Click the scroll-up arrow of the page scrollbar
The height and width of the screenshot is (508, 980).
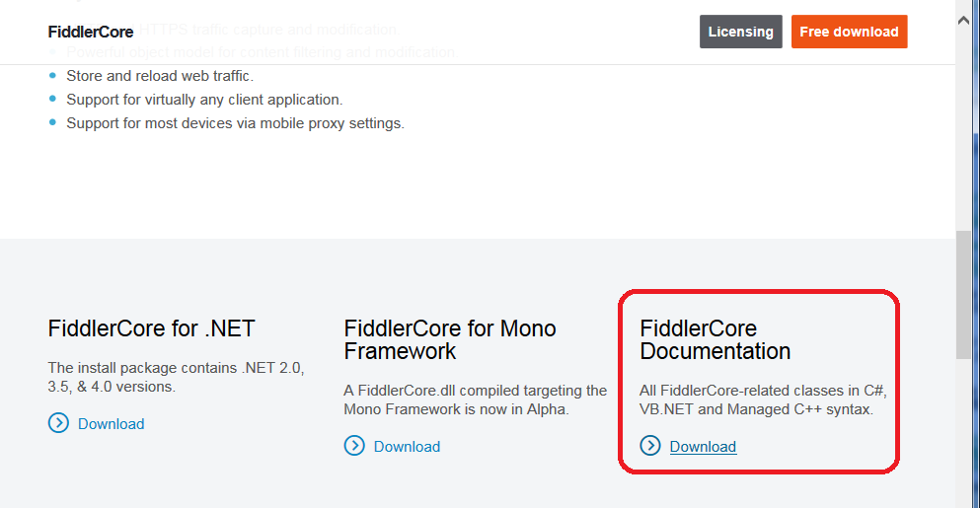(x=963, y=21)
